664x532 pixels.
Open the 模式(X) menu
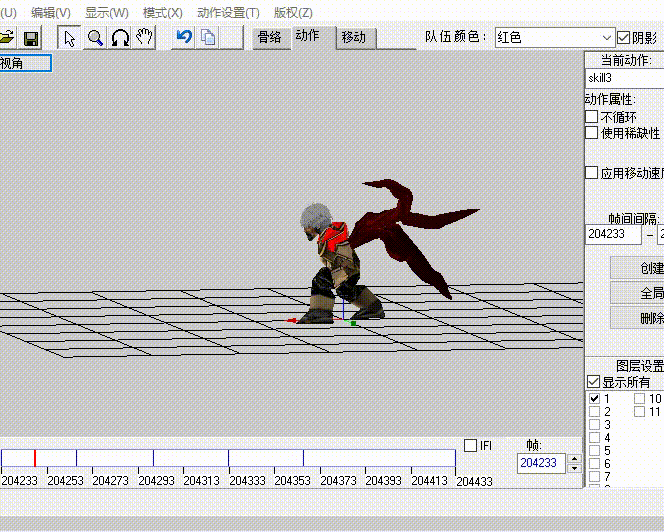pos(163,13)
